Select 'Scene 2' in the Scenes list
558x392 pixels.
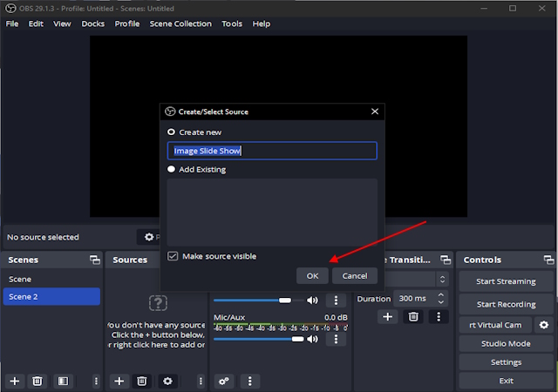click(x=51, y=297)
